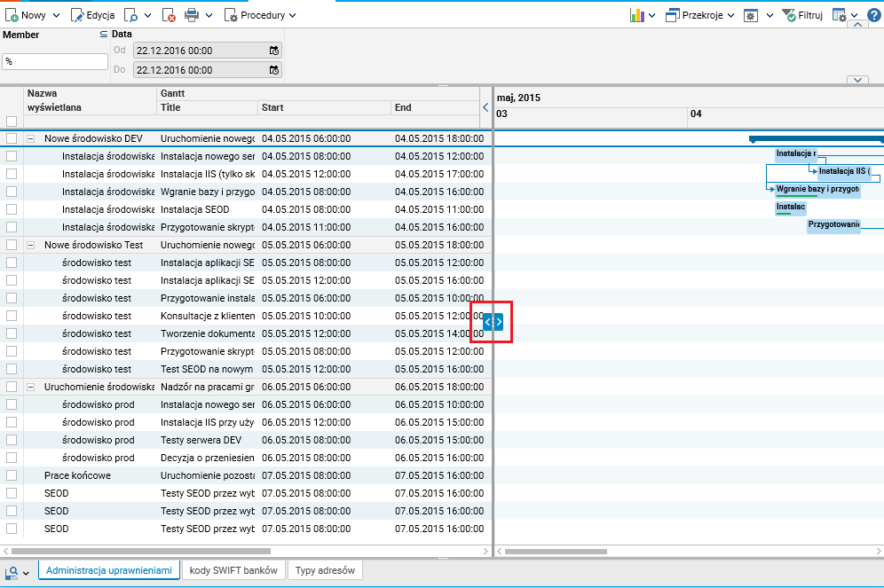
Task: Click the Przygotowanie Gantt task bar
Action: click(833, 224)
